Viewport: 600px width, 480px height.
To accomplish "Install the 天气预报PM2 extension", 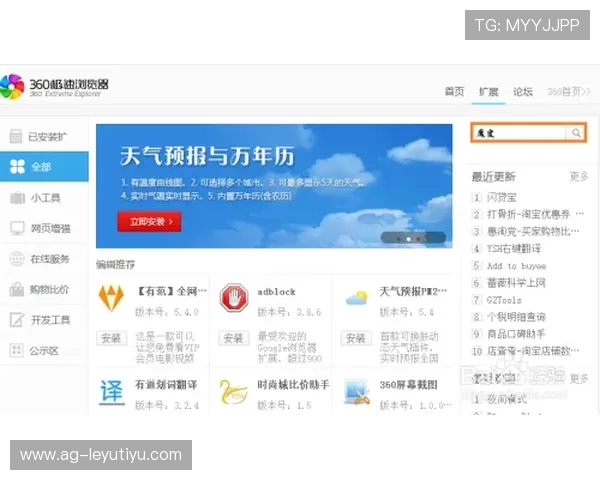I will (356, 338).
